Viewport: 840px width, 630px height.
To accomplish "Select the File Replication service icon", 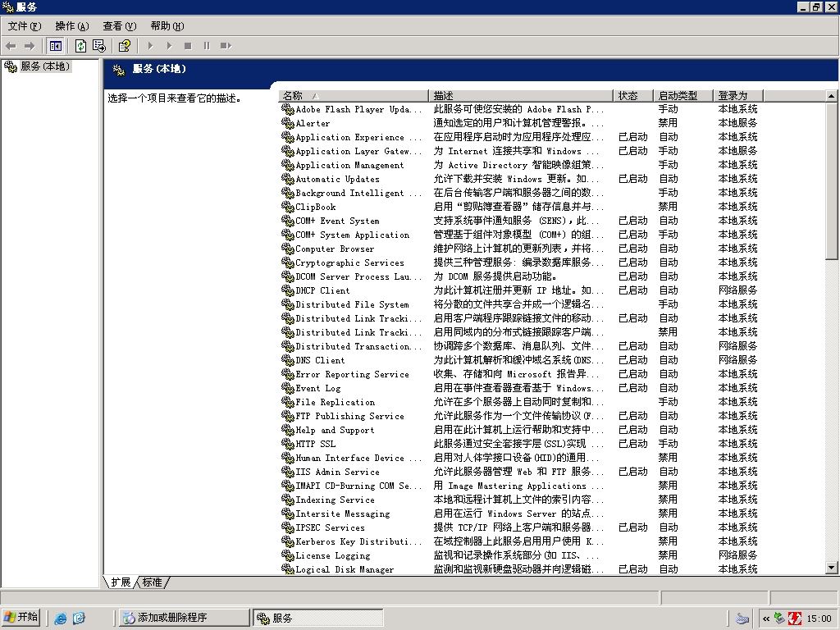I will (x=288, y=401).
